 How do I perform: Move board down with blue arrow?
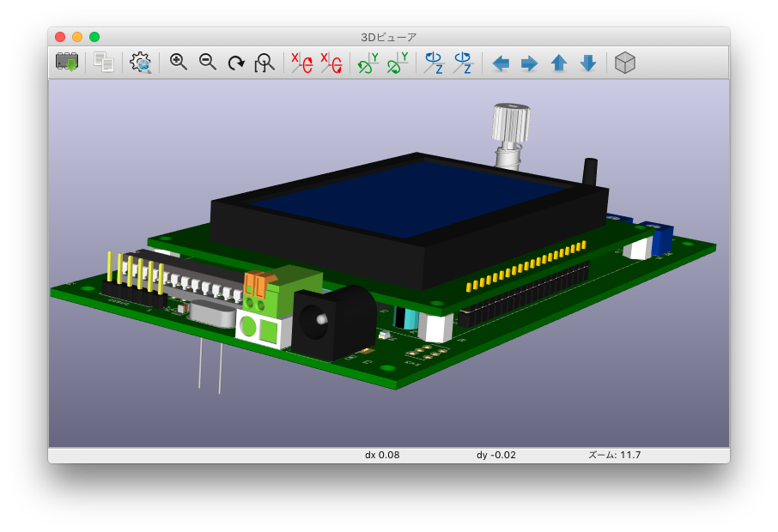point(588,63)
